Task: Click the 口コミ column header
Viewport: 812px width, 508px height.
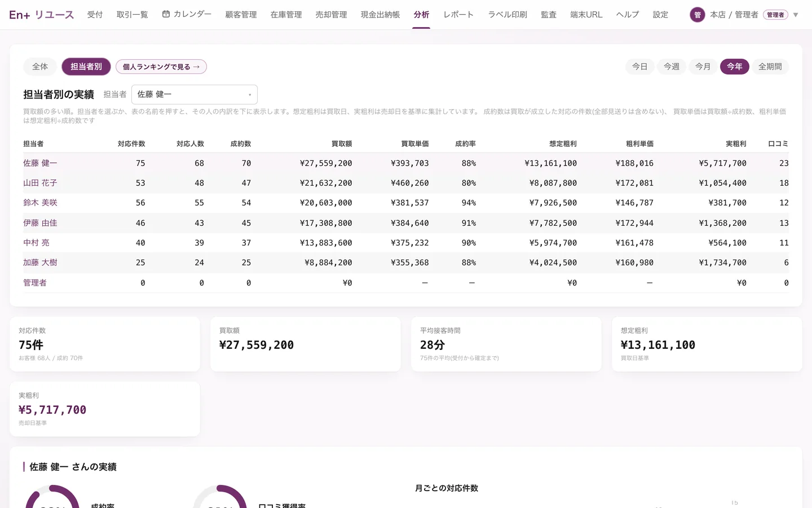Action: [778, 144]
